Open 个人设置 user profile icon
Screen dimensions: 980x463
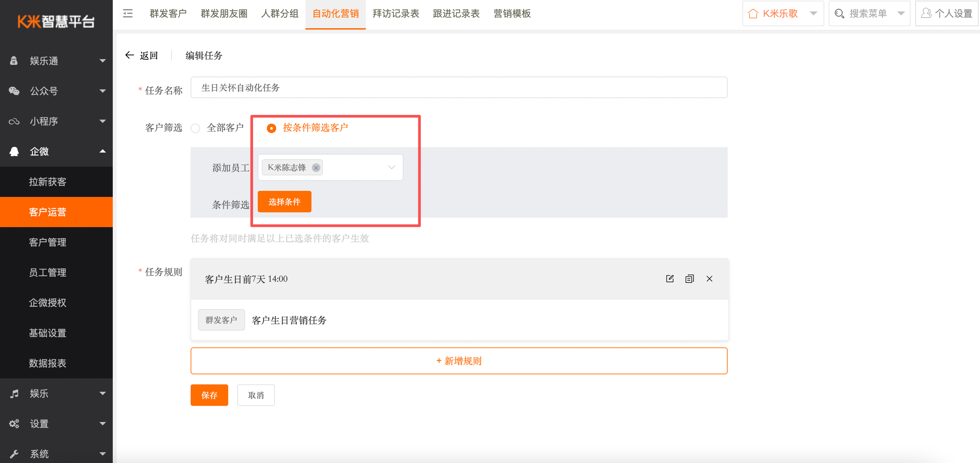(926, 13)
